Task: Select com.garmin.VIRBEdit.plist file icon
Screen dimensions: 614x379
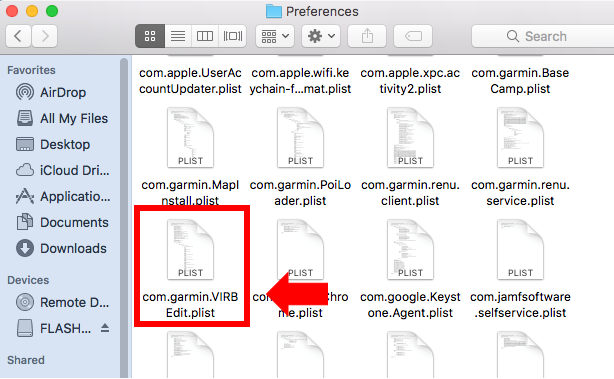Action: pyautogui.click(x=190, y=250)
